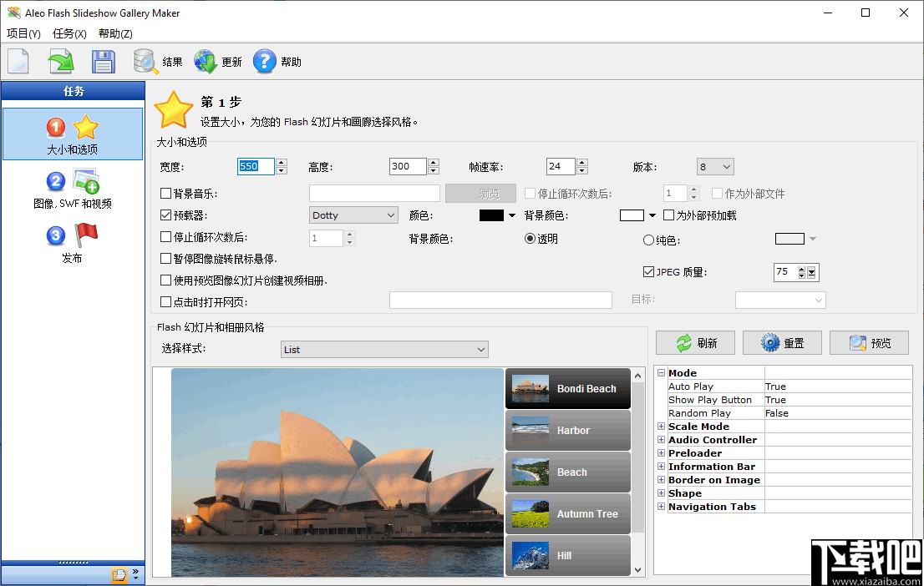The height and width of the screenshot is (586, 924).
Task: Go to step 3 发布 flag icon
Action: point(73,242)
